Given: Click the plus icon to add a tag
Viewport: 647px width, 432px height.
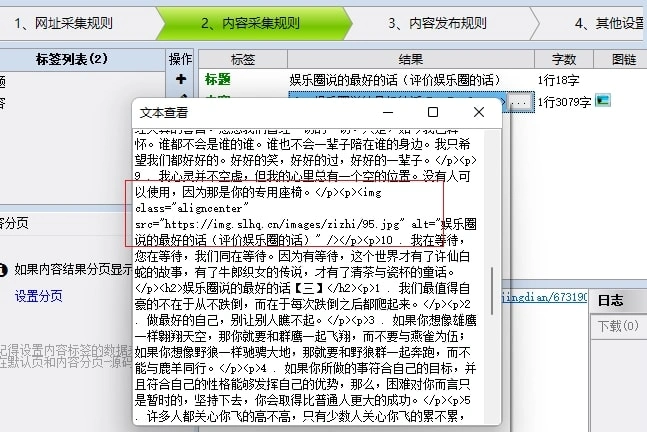Looking at the screenshot, I should (x=180, y=78).
